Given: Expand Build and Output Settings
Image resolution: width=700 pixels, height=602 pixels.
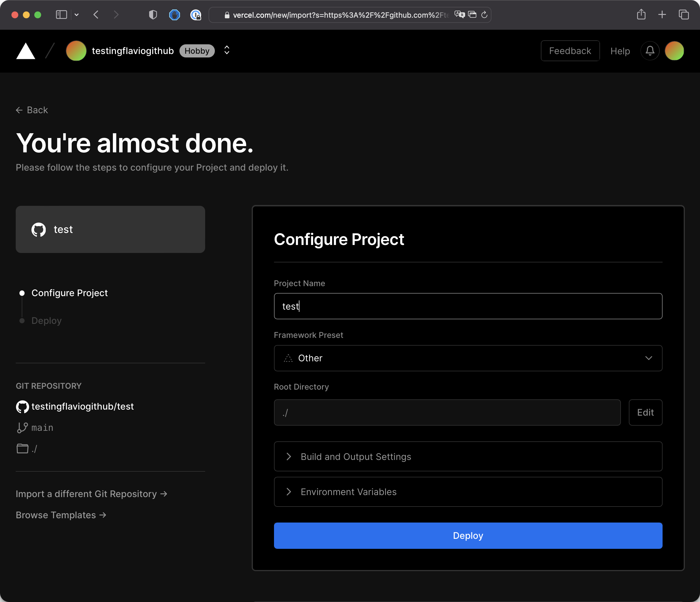Looking at the screenshot, I should pos(467,456).
